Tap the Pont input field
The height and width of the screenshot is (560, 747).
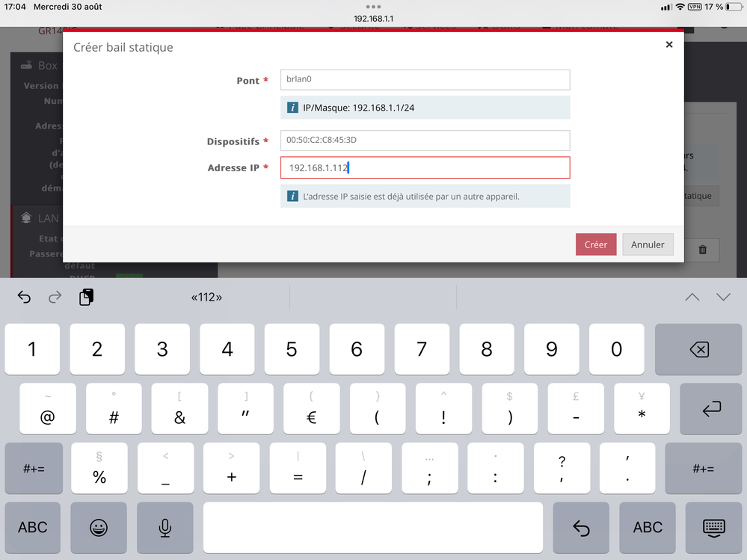click(x=425, y=80)
